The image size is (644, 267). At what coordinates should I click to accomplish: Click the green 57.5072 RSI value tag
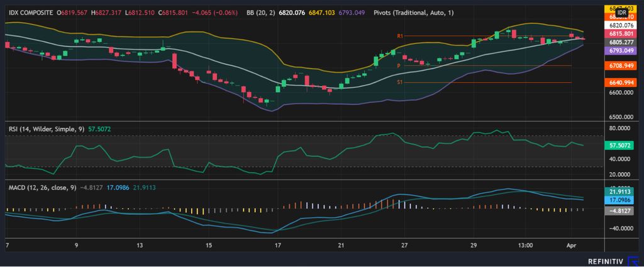point(620,145)
